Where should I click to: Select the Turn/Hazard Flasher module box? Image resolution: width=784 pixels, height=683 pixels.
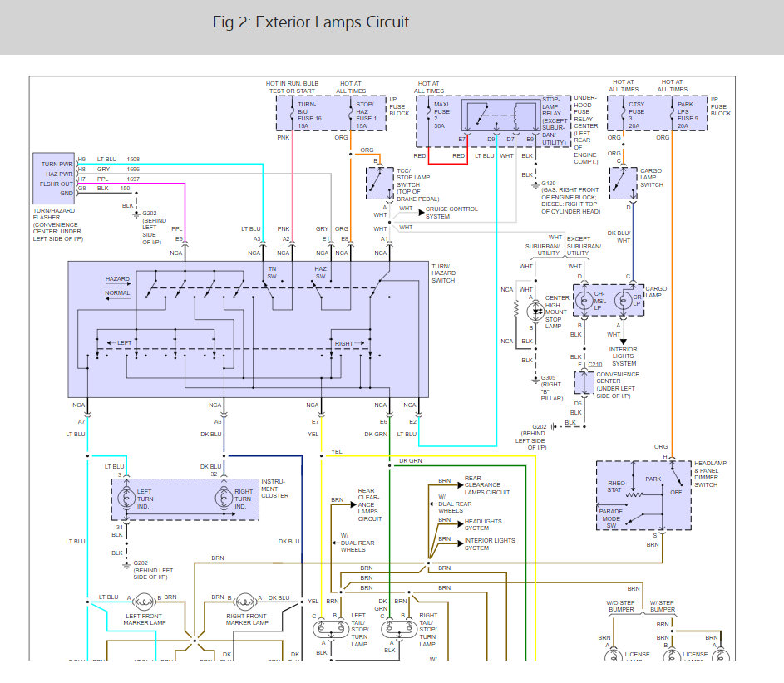pyautogui.click(x=54, y=179)
